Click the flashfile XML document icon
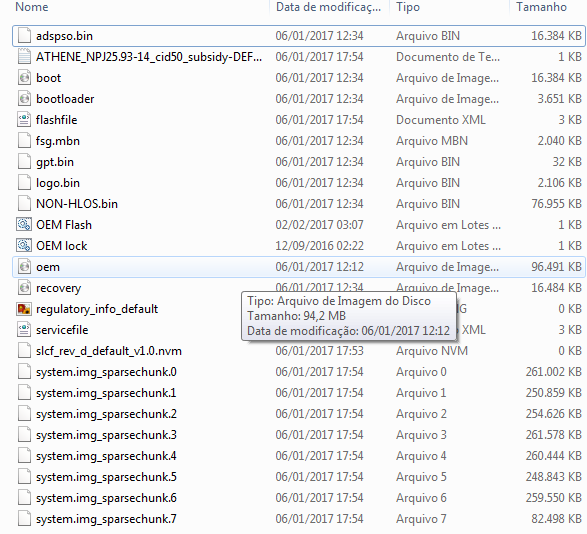587x534 pixels. coord(24,120)
